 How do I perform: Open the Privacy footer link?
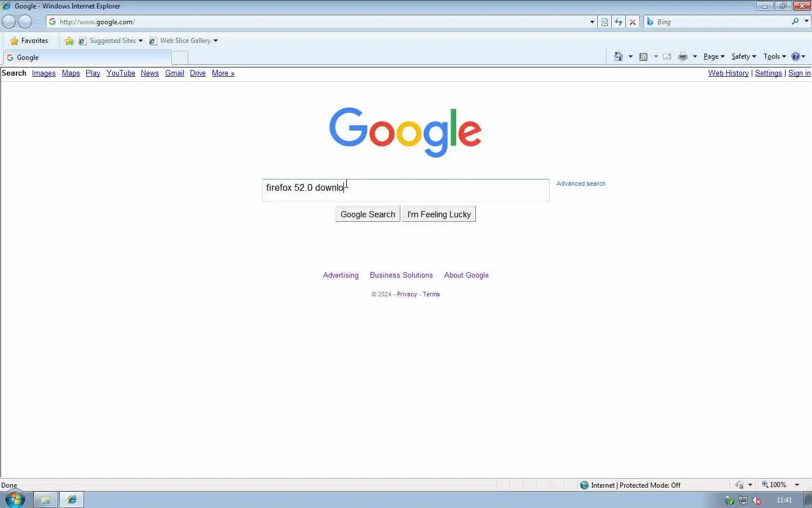[407, 294]
